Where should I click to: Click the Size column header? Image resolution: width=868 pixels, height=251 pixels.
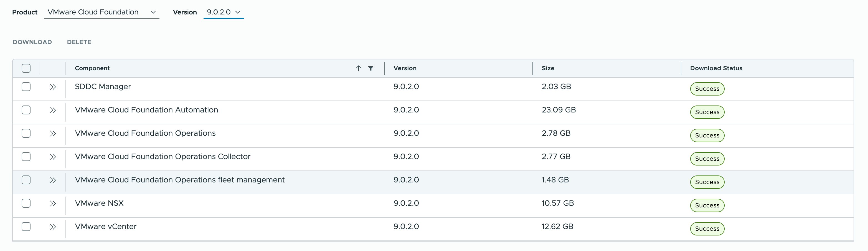point(548,68)
